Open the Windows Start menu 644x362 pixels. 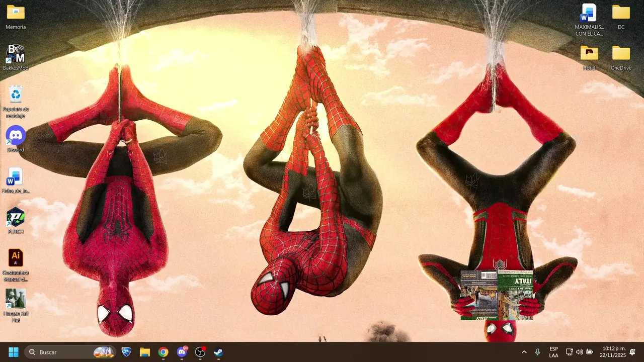(14, 352)
